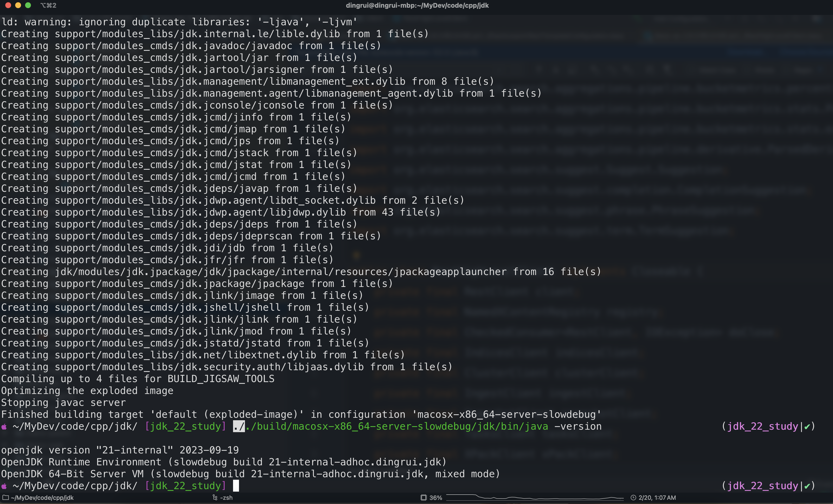Click the apple icon on the java -version prompt
Screen dimensions: 833x504
pos(4,427)
